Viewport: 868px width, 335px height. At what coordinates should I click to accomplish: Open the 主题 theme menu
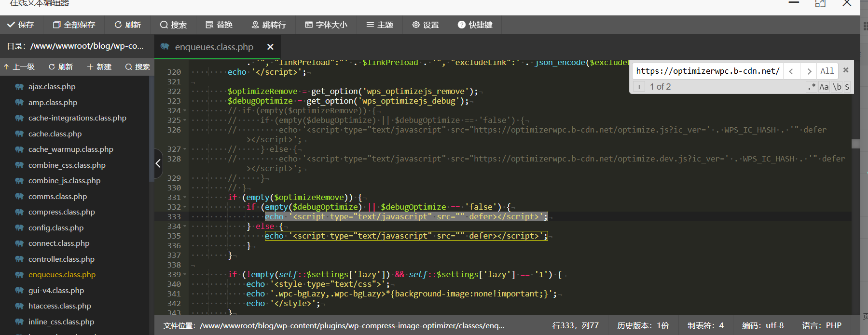pyautogui.click(x=380, y=25)
